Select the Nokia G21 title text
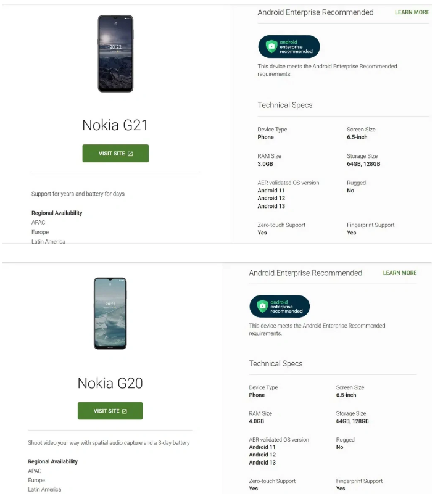The height and width of the screenshot is (504, 435). pyautogui.click(x=115, y=125)
